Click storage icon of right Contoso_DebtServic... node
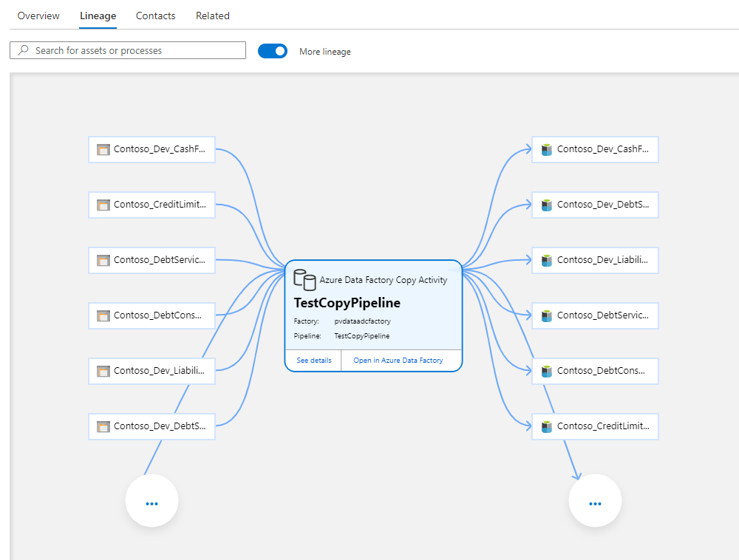Screen dimensions: 739x560 [x=547, y=315]
